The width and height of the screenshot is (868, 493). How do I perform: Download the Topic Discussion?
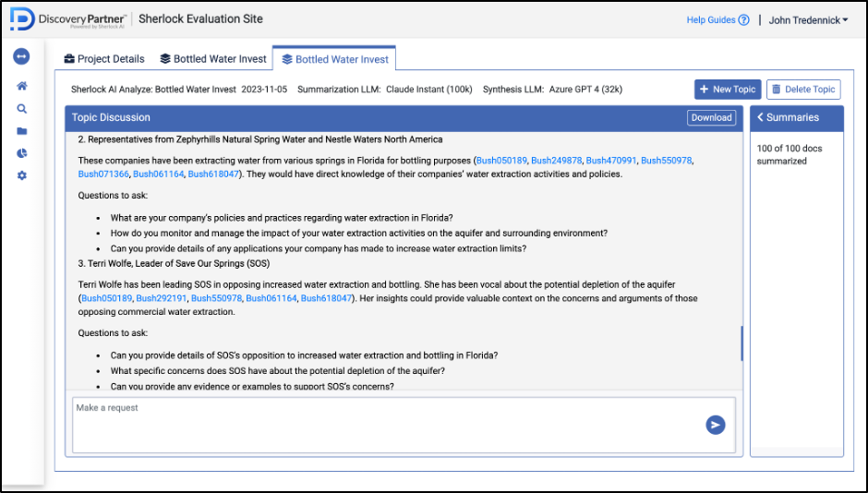point(711,117)
